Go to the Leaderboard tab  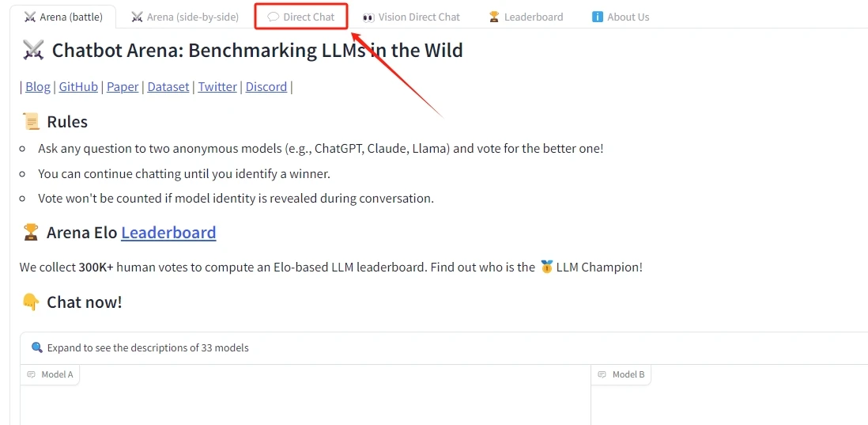tap(526, 17)
